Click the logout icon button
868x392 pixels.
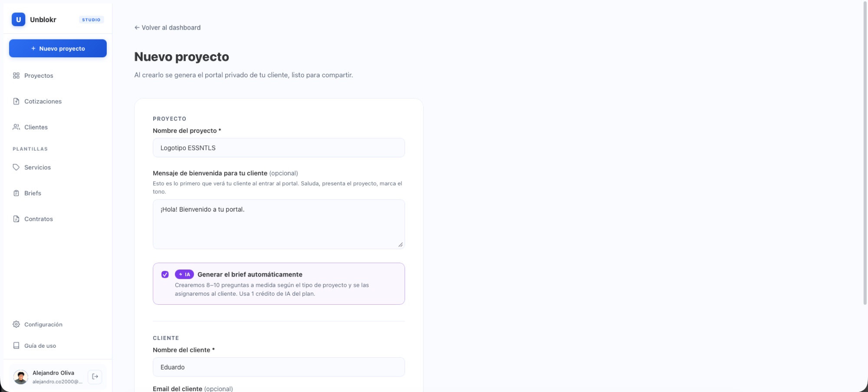point(95,377)
